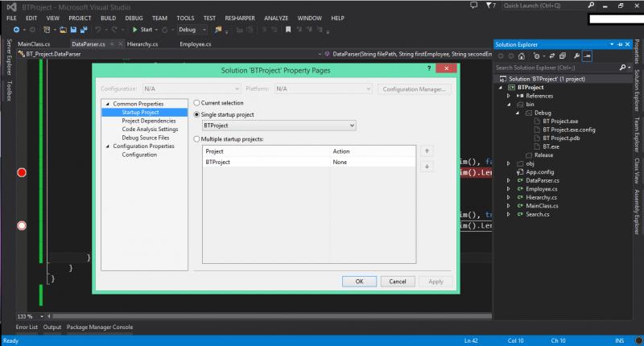Viewport: 644px width, 346px height.
Task: Click the Configuration Manager button
Action: (x=414, y=89)
